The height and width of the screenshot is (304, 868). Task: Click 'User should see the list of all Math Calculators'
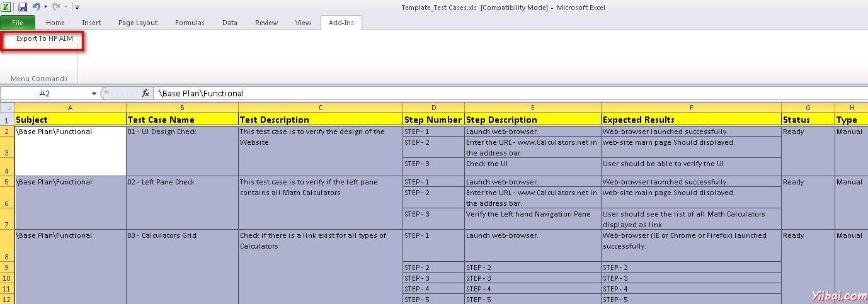pyautogui.click(x=691, y=219)
